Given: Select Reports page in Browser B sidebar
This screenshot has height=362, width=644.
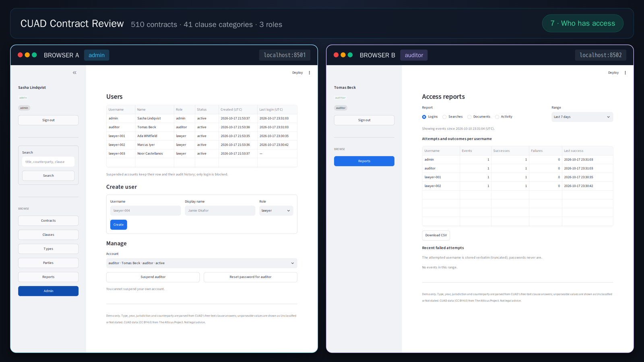Looking at the screenshot, I should [364, 161].
